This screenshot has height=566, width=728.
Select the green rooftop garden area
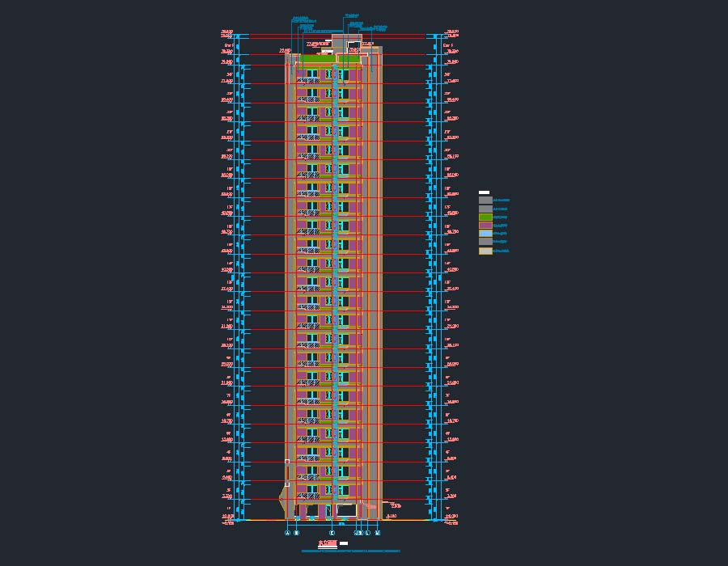pyautogui.click(x=319, y=58)
